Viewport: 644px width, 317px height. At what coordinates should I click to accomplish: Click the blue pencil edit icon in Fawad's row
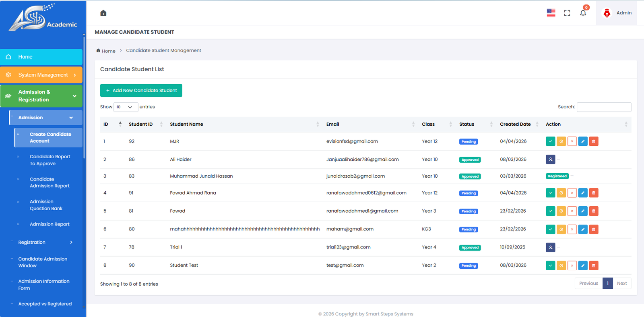pyautogui.click(x=583, y=211)
